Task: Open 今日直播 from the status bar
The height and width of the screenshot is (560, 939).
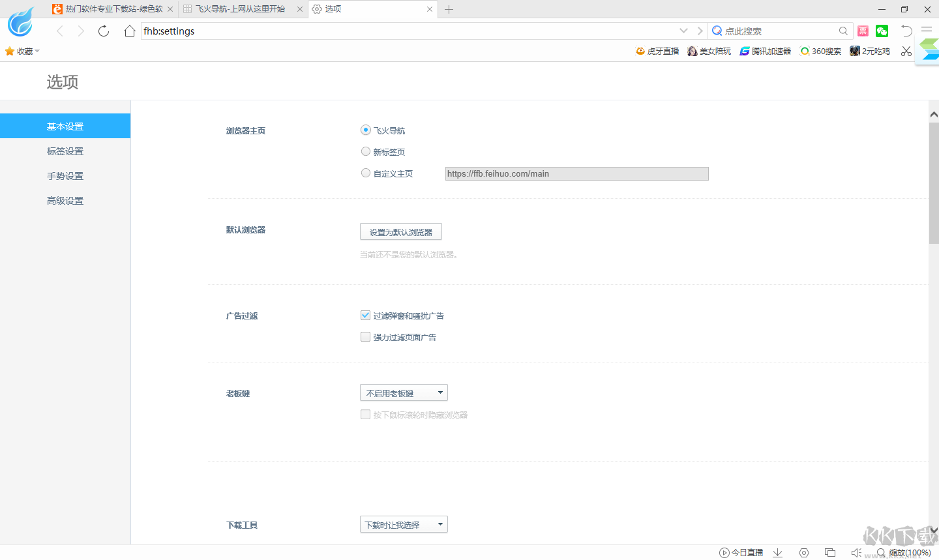Action: 742,552
